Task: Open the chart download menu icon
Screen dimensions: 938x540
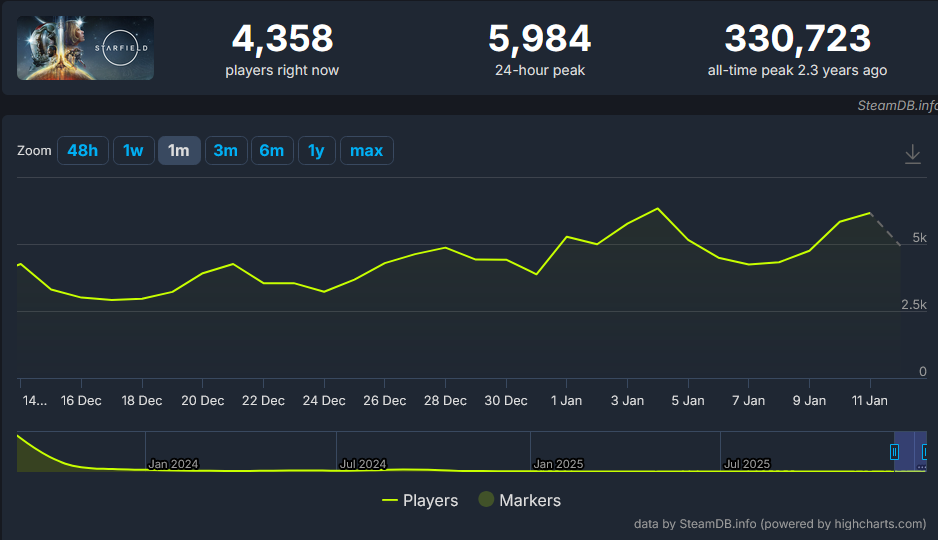Action: 912,154
